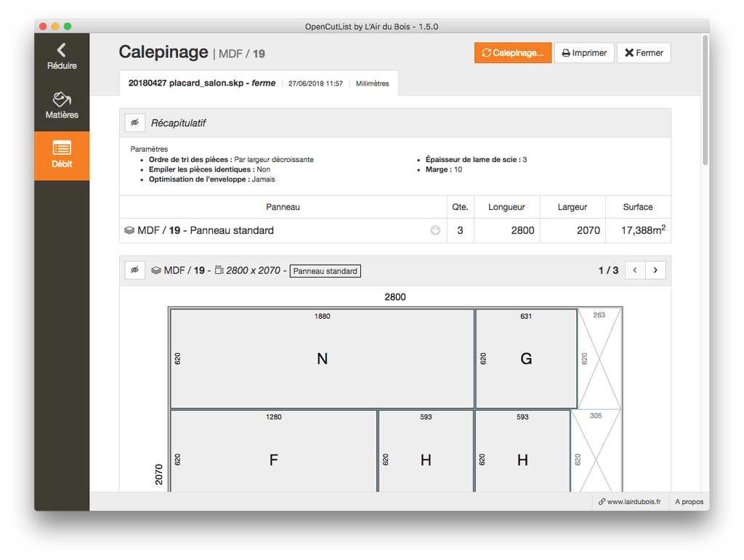
Task: Go to the previous panel page
Action: point(635,270)
